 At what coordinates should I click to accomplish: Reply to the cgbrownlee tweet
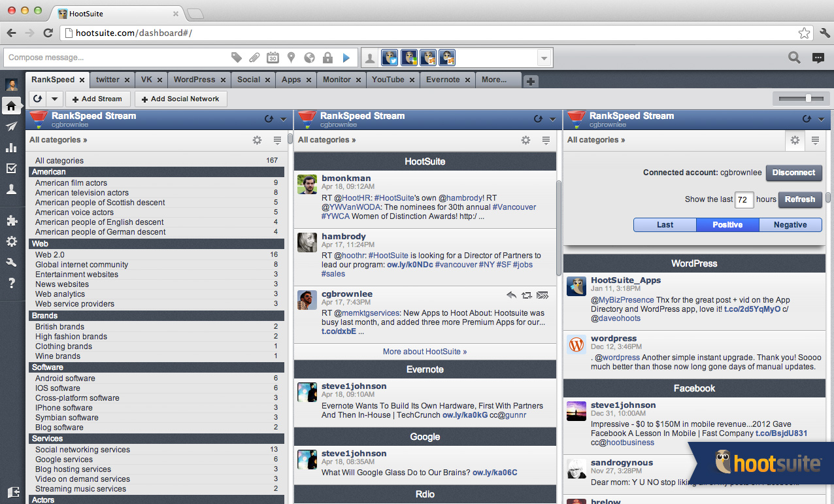[x=511, y=295]
